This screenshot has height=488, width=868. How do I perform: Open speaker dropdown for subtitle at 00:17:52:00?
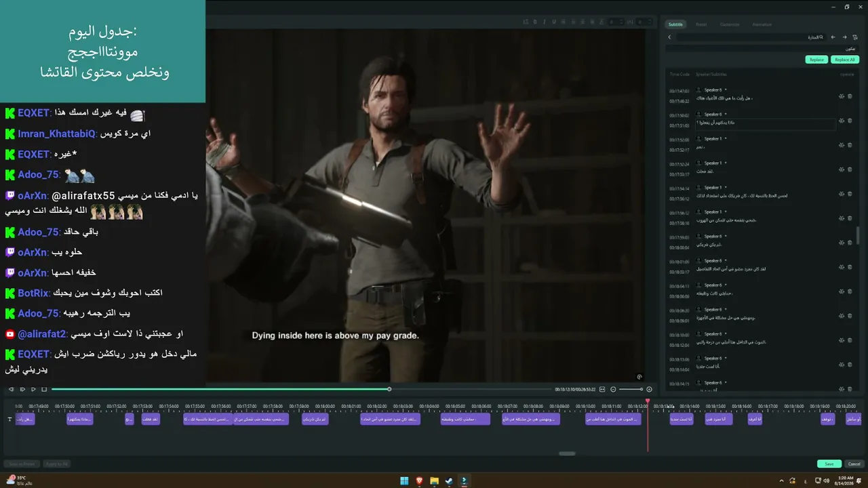pyautogui.click(x=726, y=139)
